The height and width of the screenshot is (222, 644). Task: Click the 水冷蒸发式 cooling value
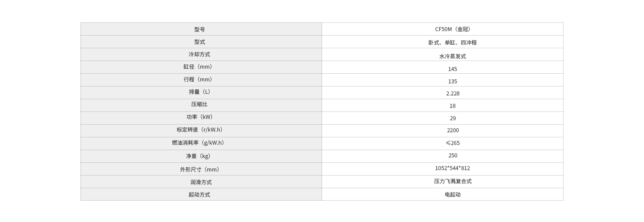pos(452,56)
